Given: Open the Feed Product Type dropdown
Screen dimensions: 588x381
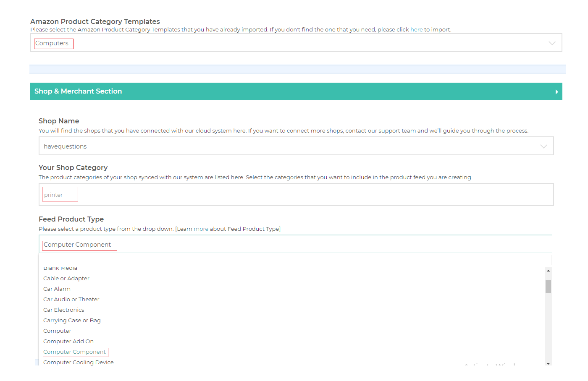Looking at the screenshot, I should (x=296, y=244).
